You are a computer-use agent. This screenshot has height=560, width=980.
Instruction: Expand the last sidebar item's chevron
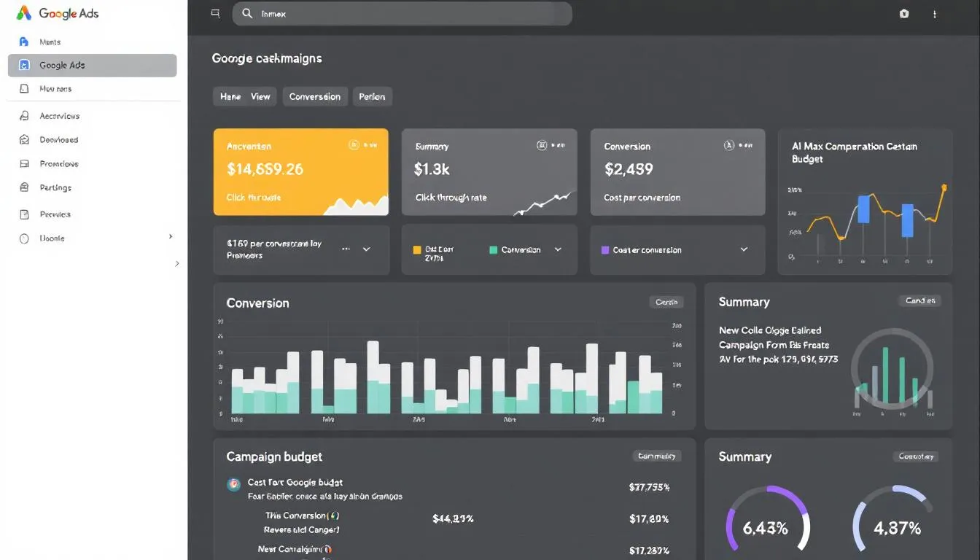tap(171, 237)
